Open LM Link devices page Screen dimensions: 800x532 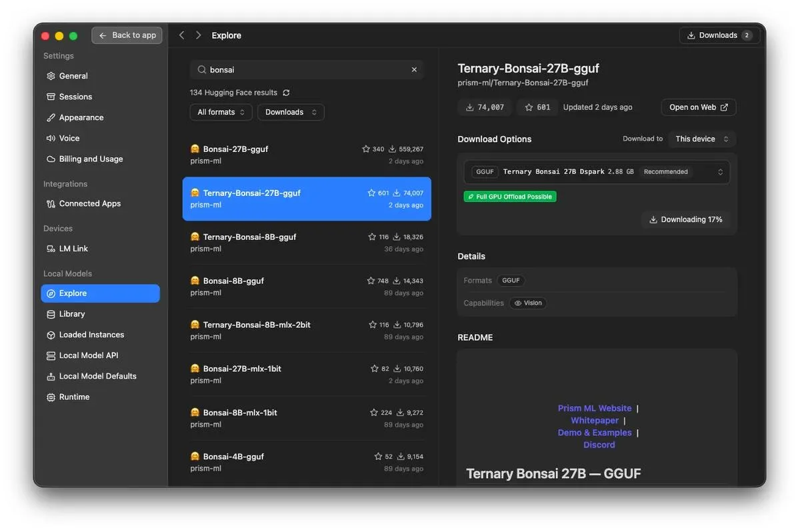tap(100, 249)
